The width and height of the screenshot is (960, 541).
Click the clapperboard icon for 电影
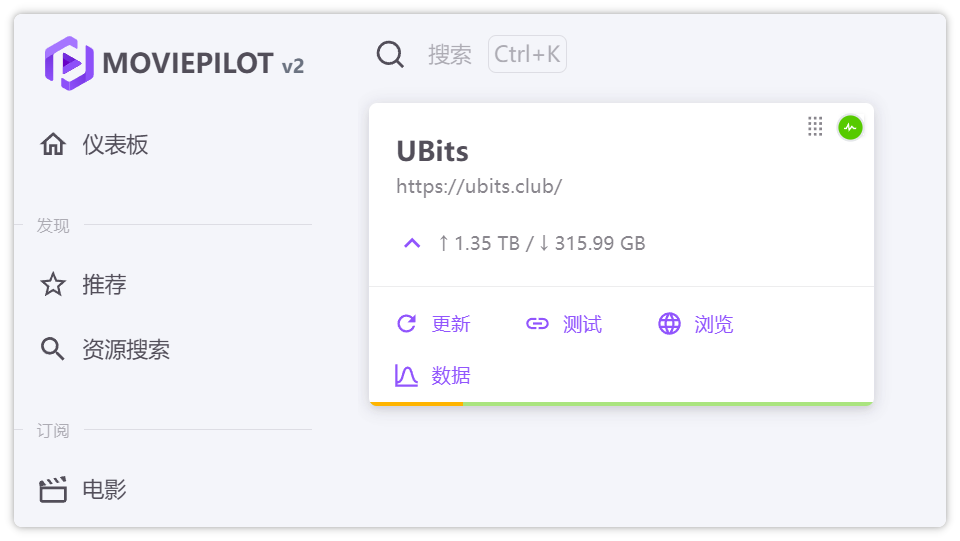point(53,490)
